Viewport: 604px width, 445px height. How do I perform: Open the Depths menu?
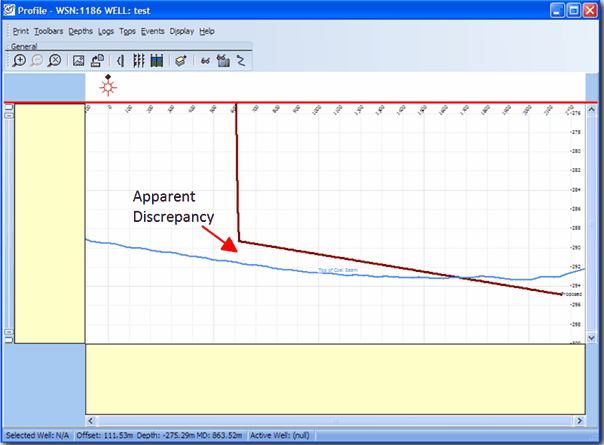(x=81, y=31)
